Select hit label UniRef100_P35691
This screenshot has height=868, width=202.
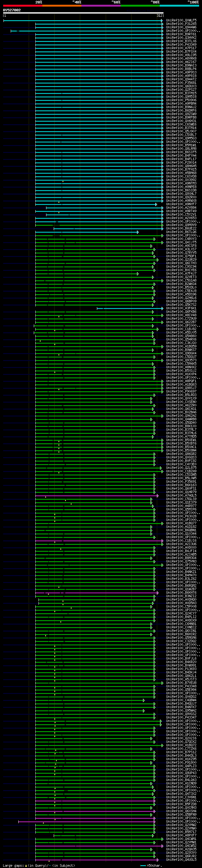(181, 481)
